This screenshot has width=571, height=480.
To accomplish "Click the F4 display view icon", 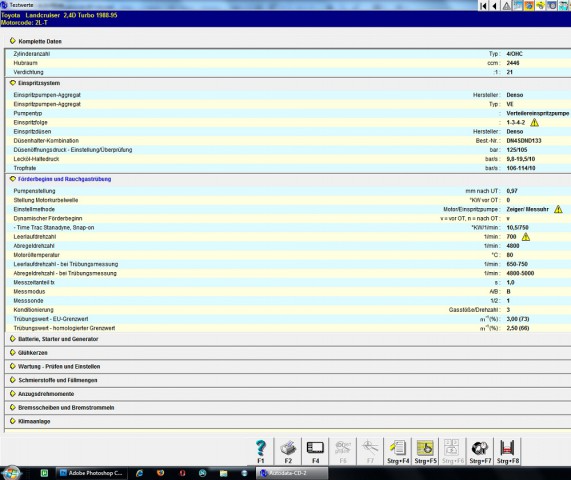I will (x=315, y=452).
